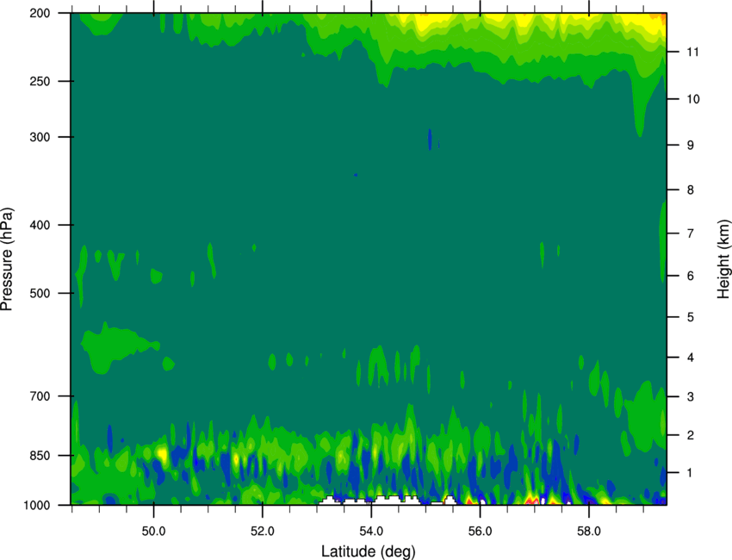732x560 pixels.
Task: Click the 8 km height tick label
Action: pyautogui.click(x=691, y=190)
